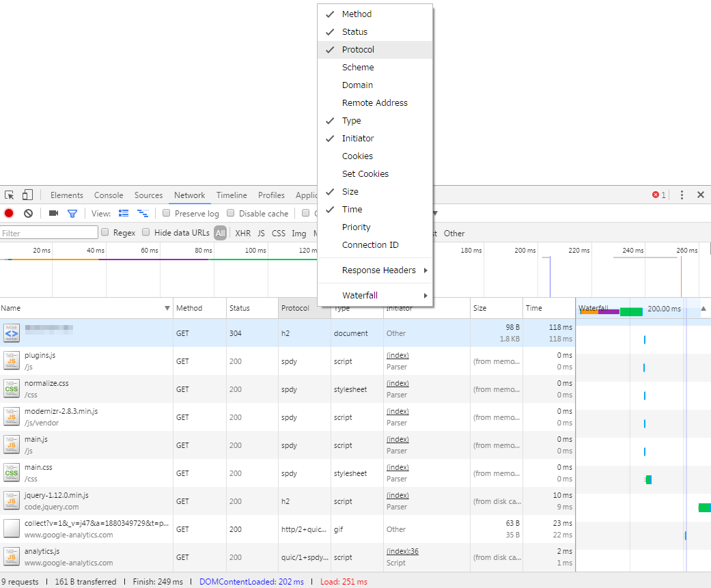Click the green bar in jquery waterfall row
This screenshot has width=711, height=588.
pyautogui.click(x=705, y=507)
